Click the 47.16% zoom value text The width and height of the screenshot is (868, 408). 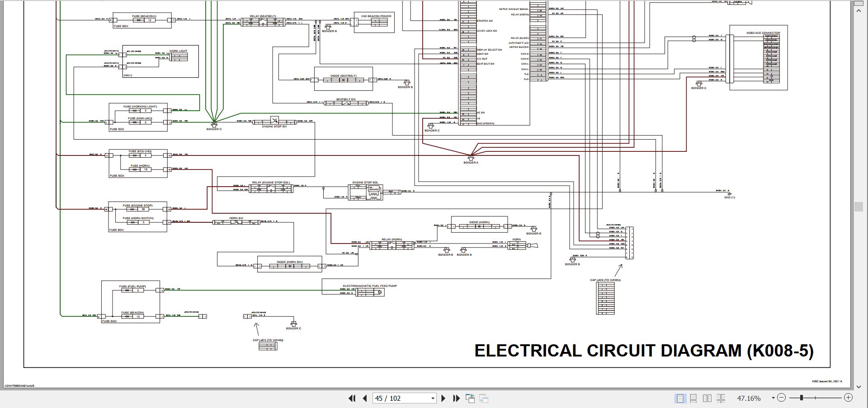749,398
